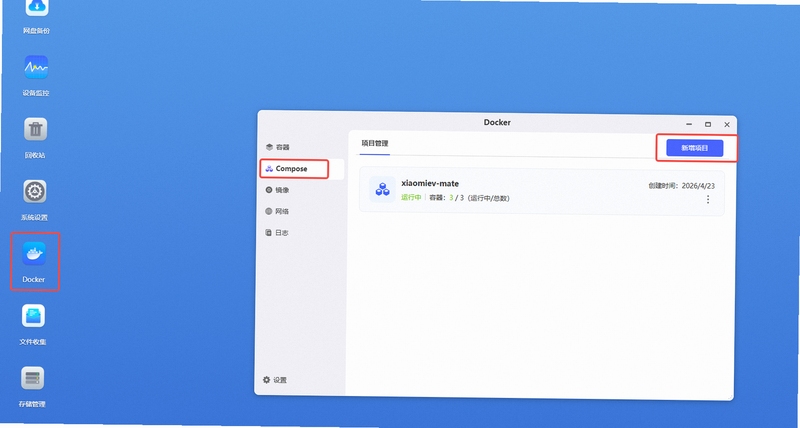800x428 pixels.
Task: Open the three-dot menu for xiaomiev-mate
Action: click(x=708, y=199)
